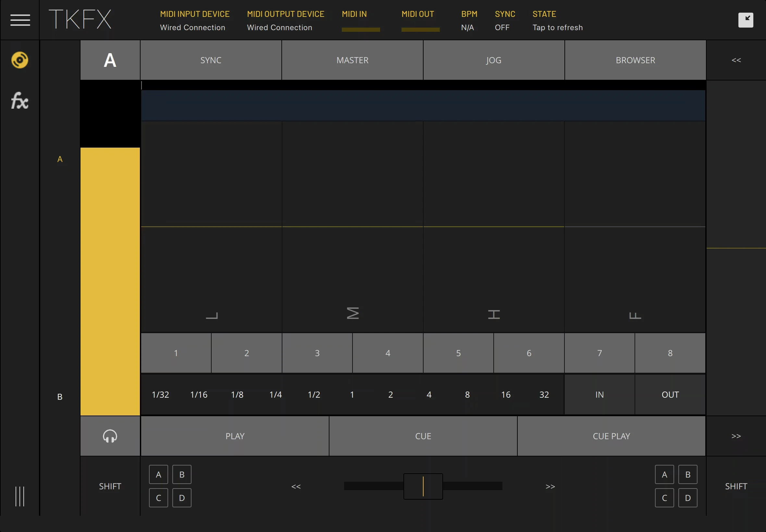Click the crossfader slider handle
Image resolution: width=766 pixels, height=532 pixels.
coord(423,486)
